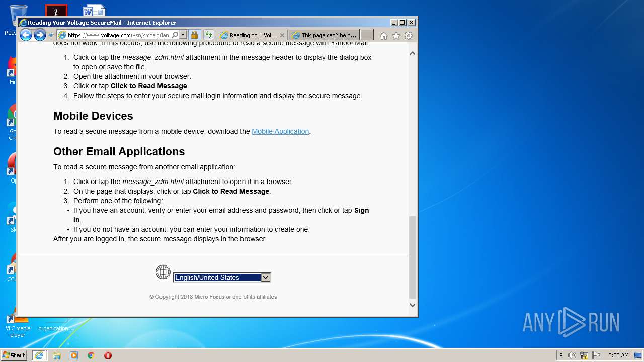Viewport: 644px width, 362px height.
Task: Minimize the Internet Explorer window
Action: [x=393, y=23]
